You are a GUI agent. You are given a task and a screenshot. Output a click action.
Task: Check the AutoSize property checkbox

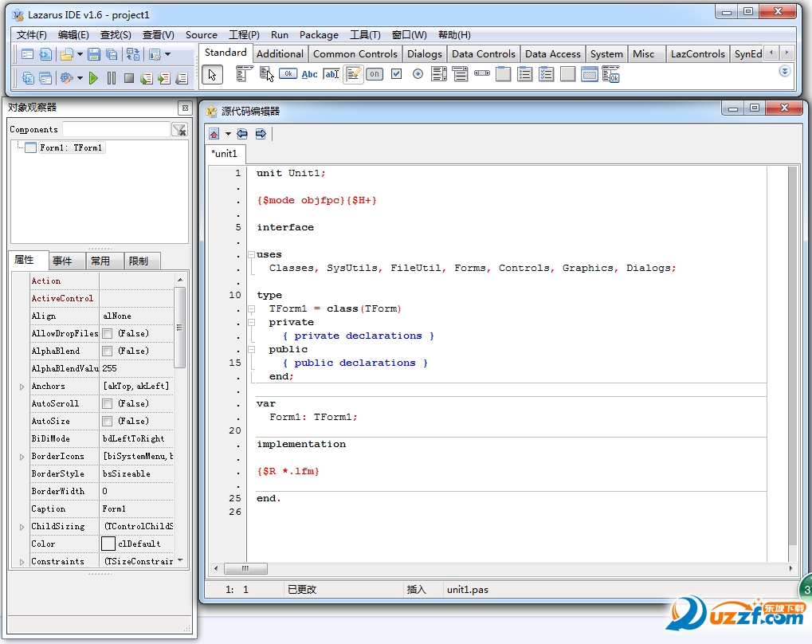click(108, 422)
